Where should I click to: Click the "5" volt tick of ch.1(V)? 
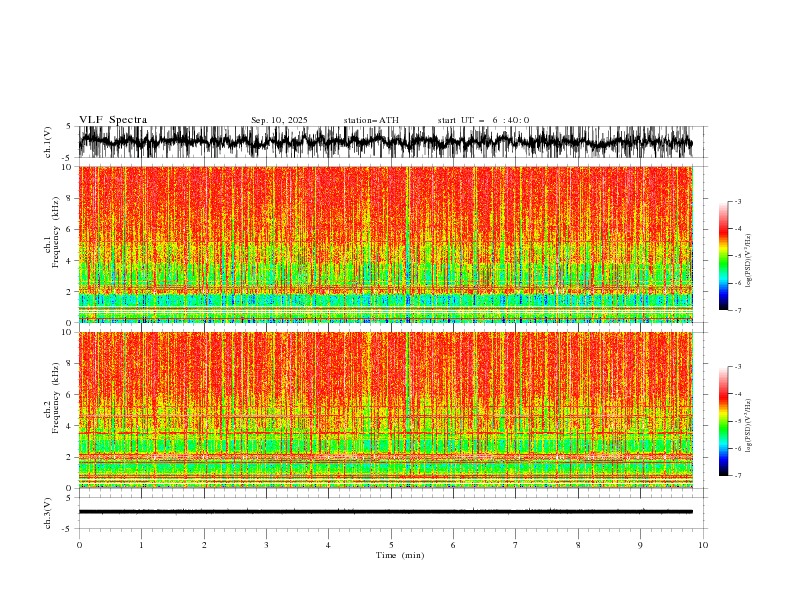click(x=68, y=127)
